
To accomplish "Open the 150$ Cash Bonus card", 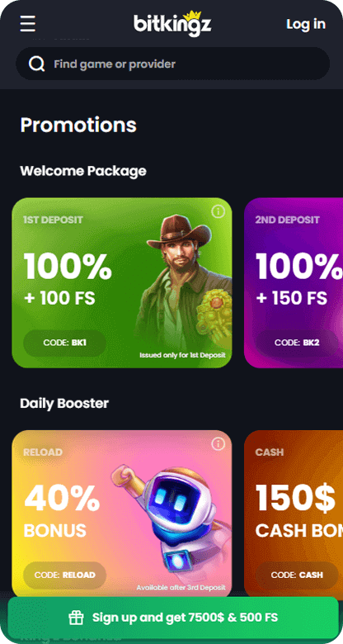I will [294, 514].
